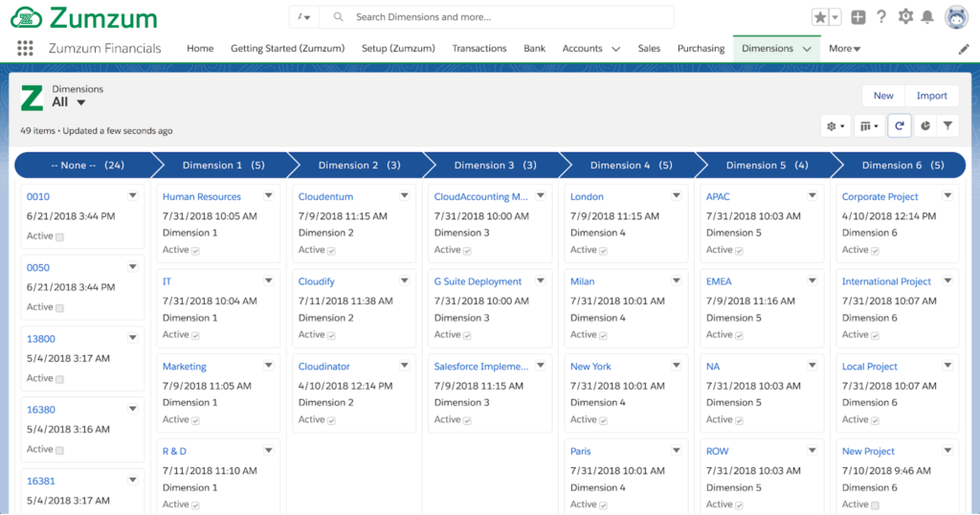Expand the favorites list arrow
This screenshot has width=980, height=515.
(835, 17)
